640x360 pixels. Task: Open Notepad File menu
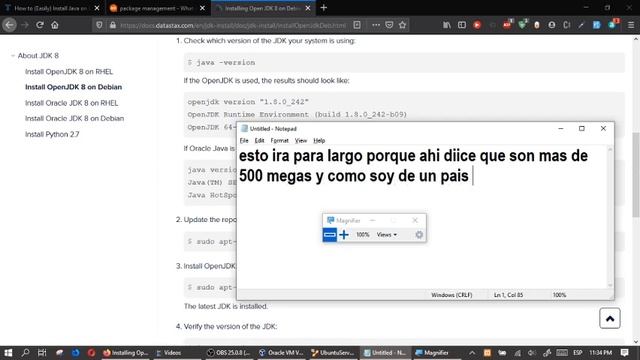point(244,140)
